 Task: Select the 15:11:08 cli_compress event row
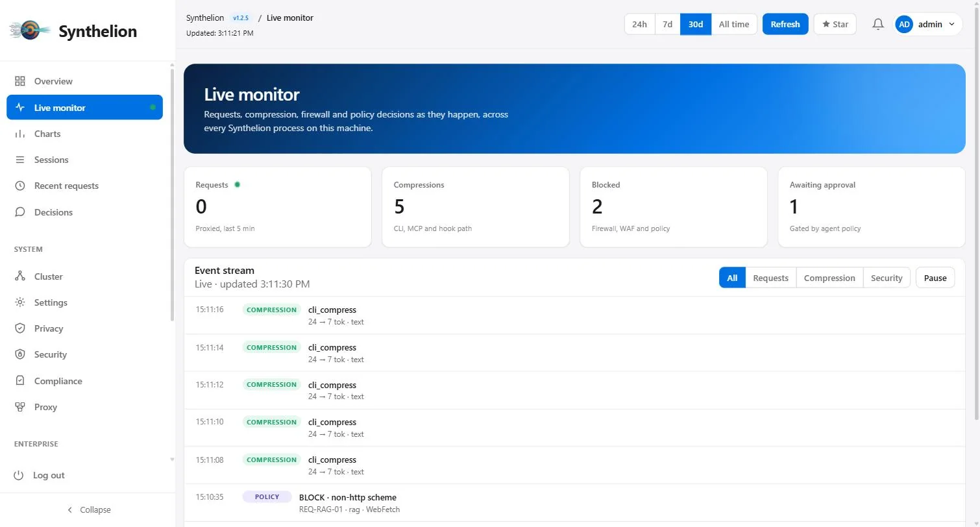pos(574,465)
